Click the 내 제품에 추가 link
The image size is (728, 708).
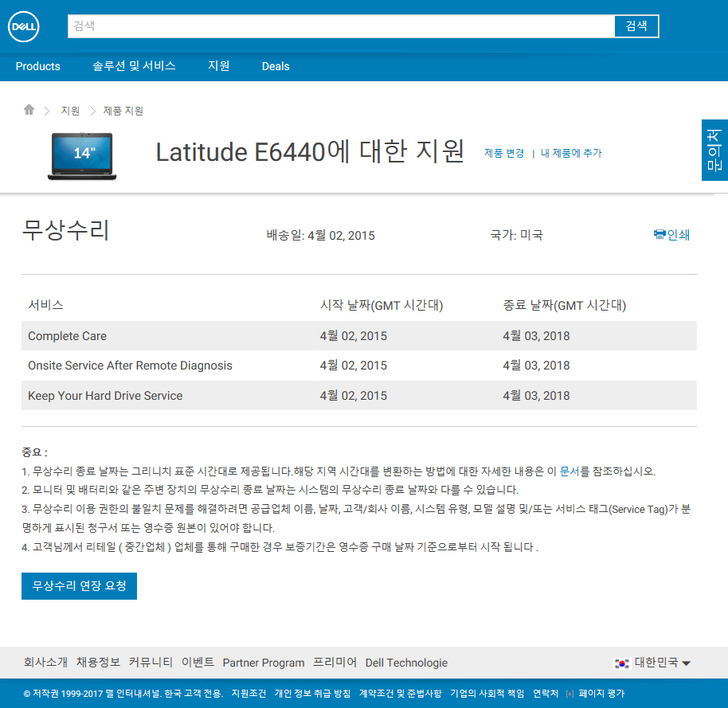pos(571,153)
